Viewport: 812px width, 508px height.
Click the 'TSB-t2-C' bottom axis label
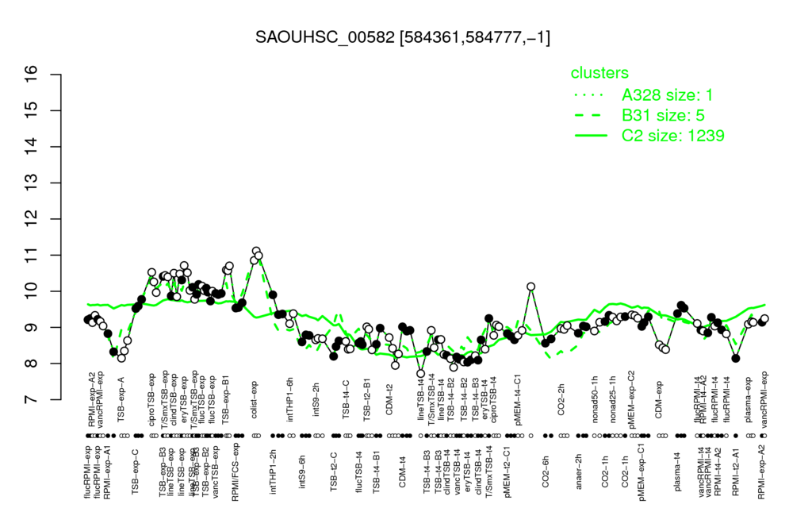335,471
